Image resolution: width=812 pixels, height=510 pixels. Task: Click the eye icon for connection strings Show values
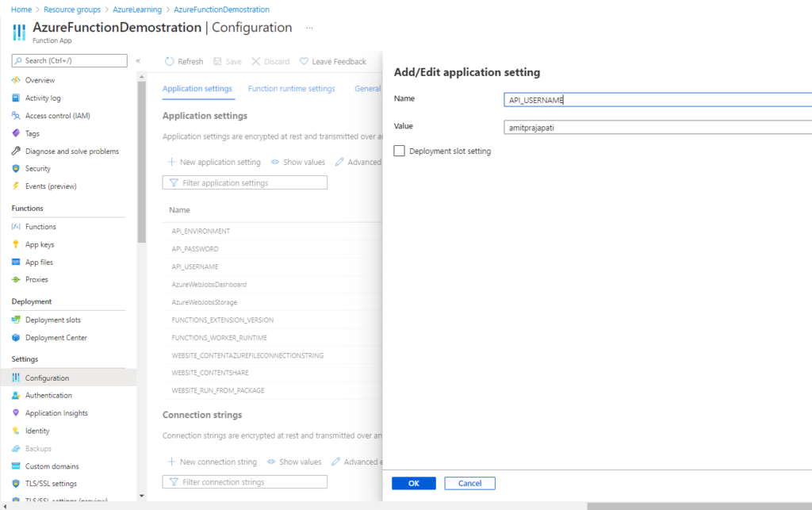tap(271, 462)
